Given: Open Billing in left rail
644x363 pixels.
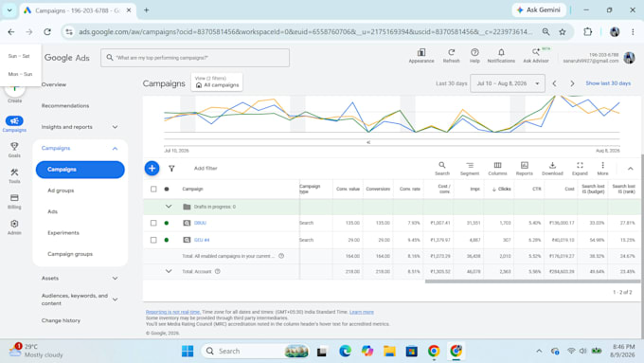Looking at the screenshot, I should 14,202.
